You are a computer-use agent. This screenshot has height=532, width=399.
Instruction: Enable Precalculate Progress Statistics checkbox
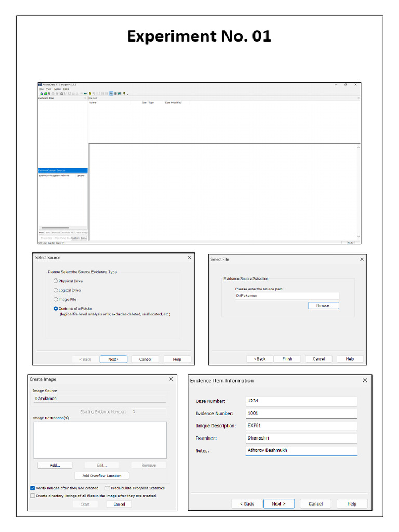(x=107, y=488)
